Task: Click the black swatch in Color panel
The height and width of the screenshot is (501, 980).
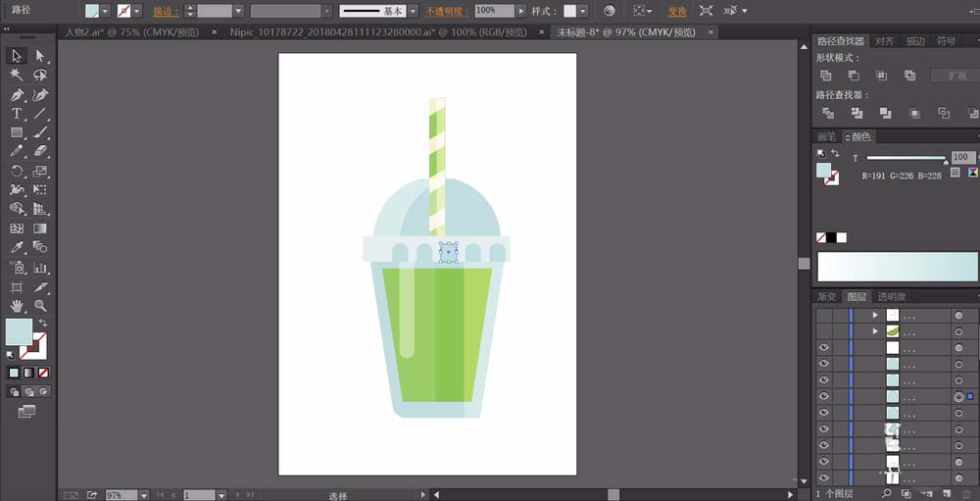Action: tap(831, 237)
